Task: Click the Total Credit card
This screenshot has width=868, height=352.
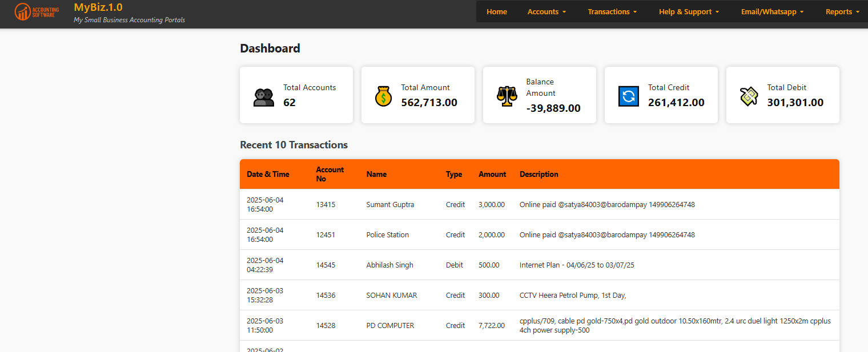Action: (661, 95)
